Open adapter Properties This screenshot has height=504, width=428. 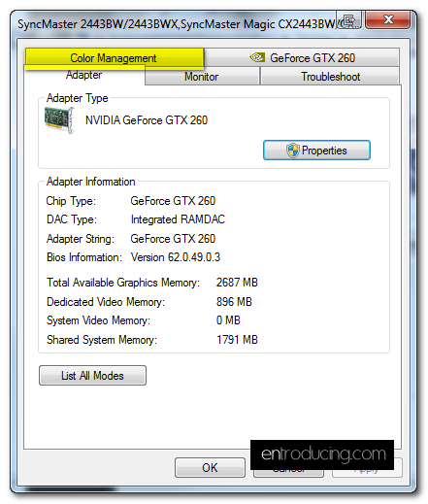point(316,151)
